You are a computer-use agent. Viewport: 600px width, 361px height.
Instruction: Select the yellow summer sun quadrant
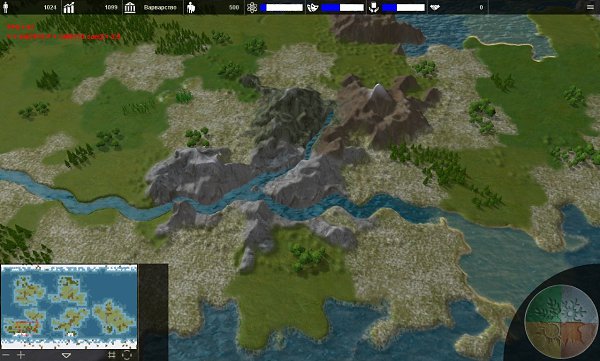pyautogui.click(x=543, y=339)
